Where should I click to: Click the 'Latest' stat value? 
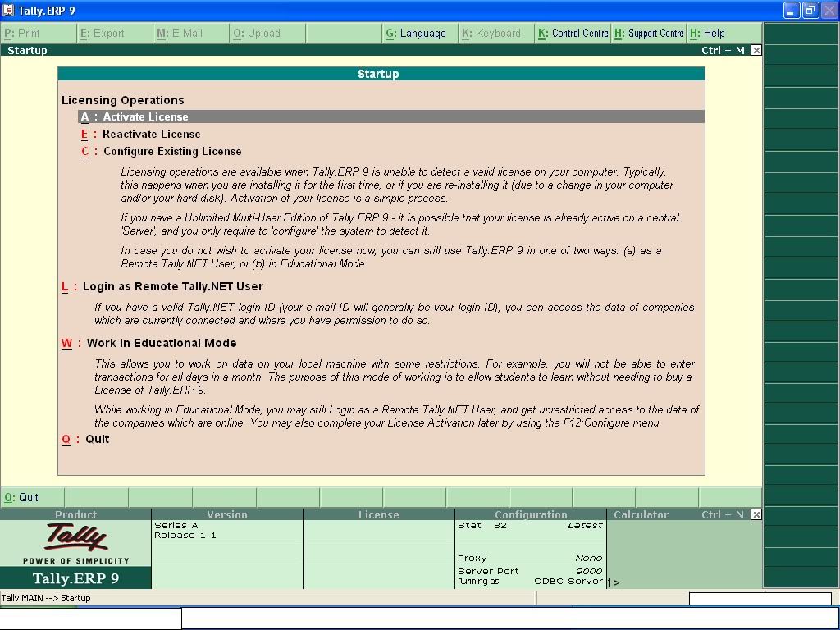(x=585, y=526)
